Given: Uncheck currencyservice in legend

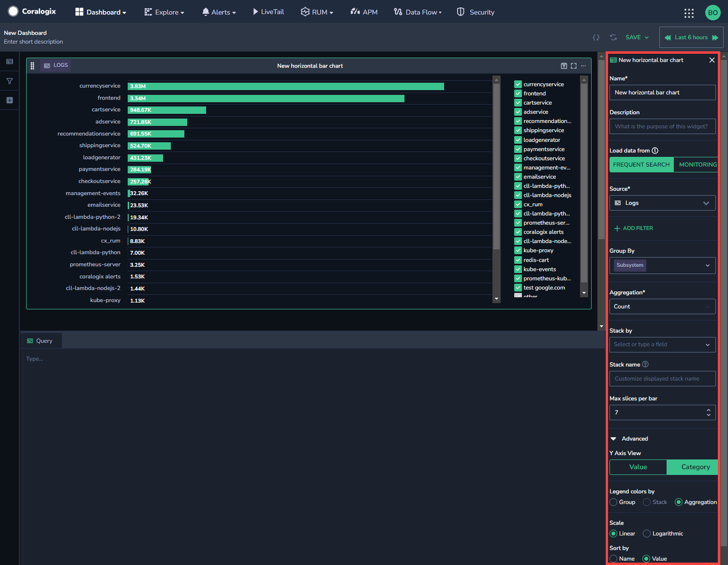Looking at the screenshot, I should [518, 84].
